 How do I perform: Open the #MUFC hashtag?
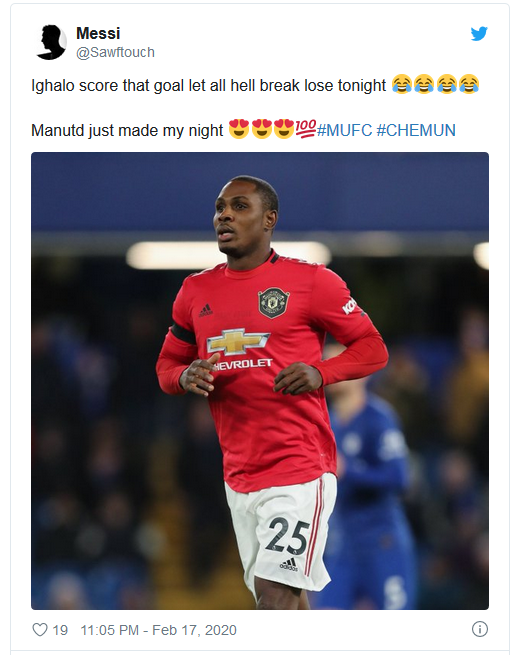344,130
